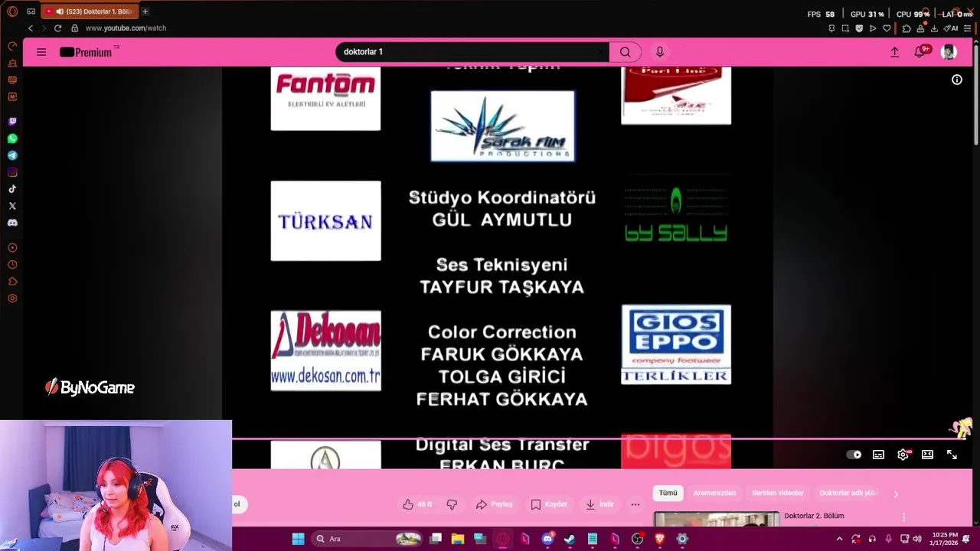Open GX Cleaner broom icon in sidebar

coord(12,63)
